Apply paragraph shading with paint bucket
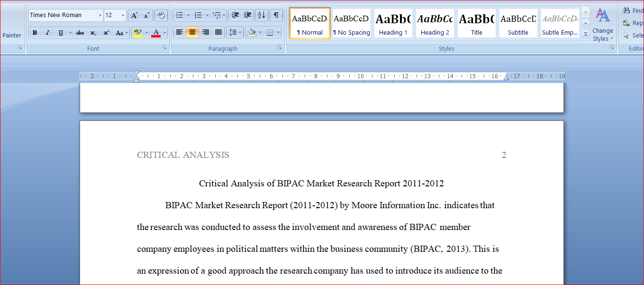Image resolution: width=644 pixels, height=285 pixels. (x=251, y=33)
